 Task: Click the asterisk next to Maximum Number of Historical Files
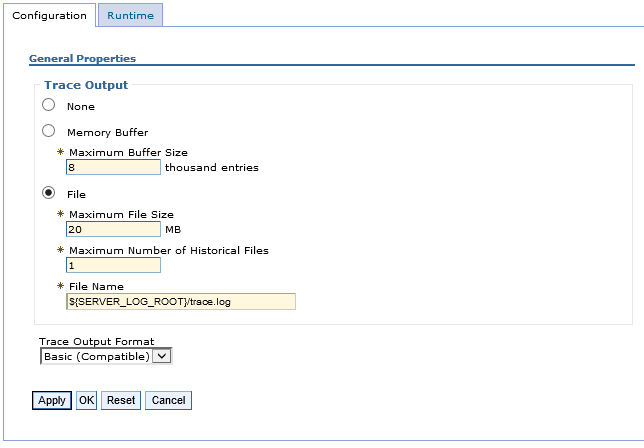click(x=60, y=250)
